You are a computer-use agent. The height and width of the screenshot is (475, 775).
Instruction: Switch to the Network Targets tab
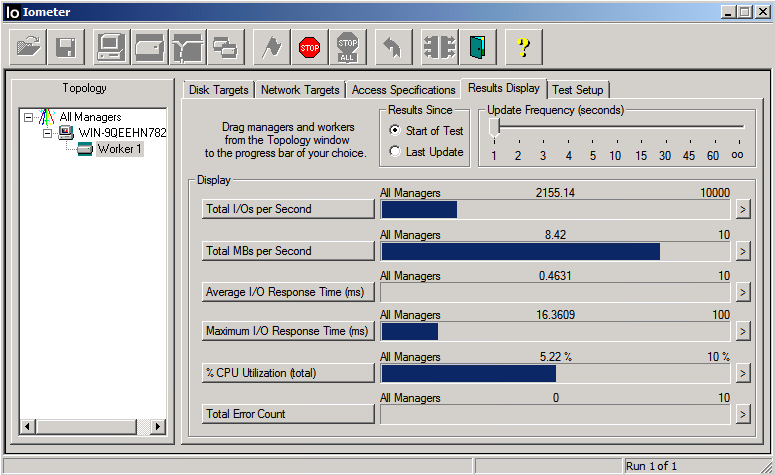(x=300, y=90)
